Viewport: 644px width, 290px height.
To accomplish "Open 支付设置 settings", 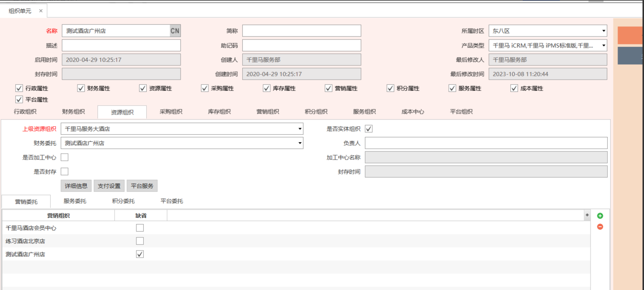I will tap(109, 186).
